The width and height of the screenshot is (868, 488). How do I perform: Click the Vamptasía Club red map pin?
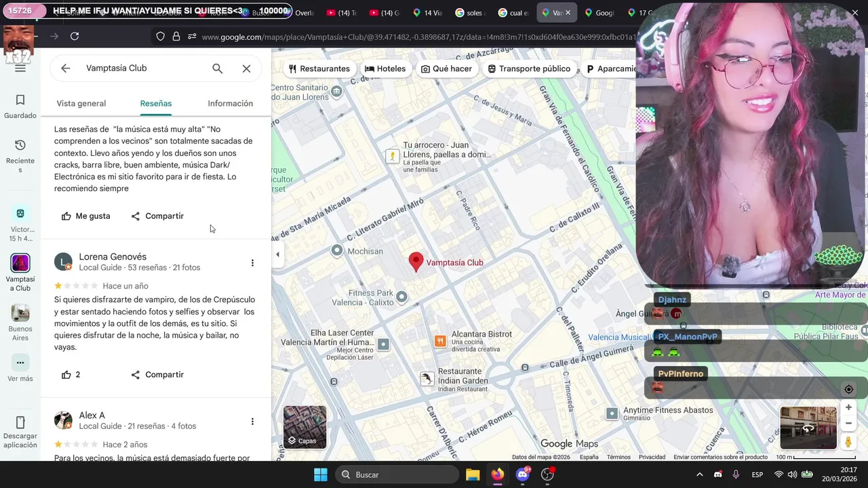[416, 262]
